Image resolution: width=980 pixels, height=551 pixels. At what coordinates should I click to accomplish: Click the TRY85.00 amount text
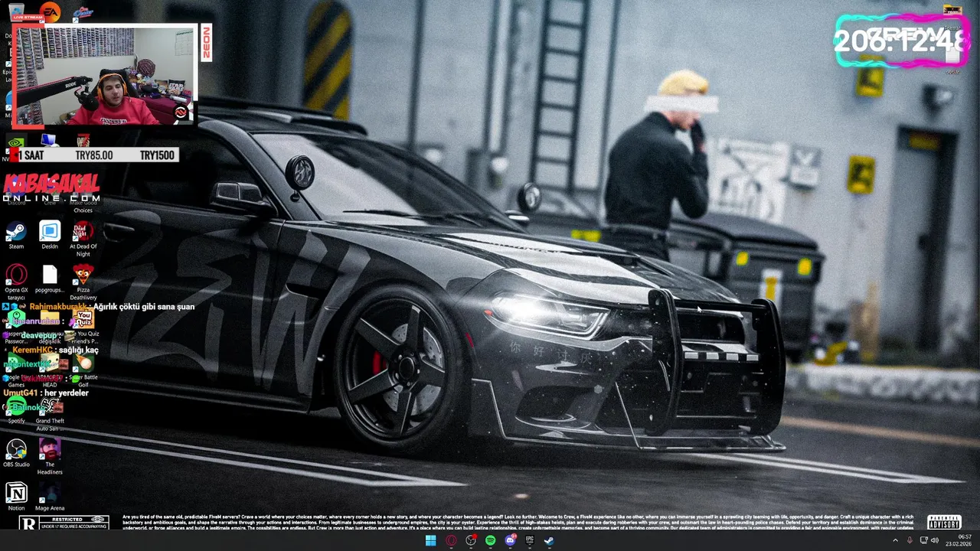tap(94, 155)
